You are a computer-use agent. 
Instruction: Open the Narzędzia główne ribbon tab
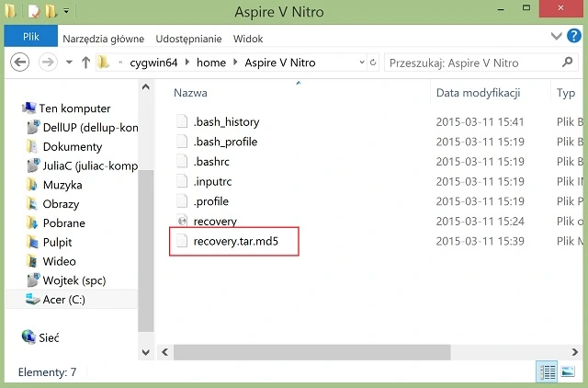point(103,39)
